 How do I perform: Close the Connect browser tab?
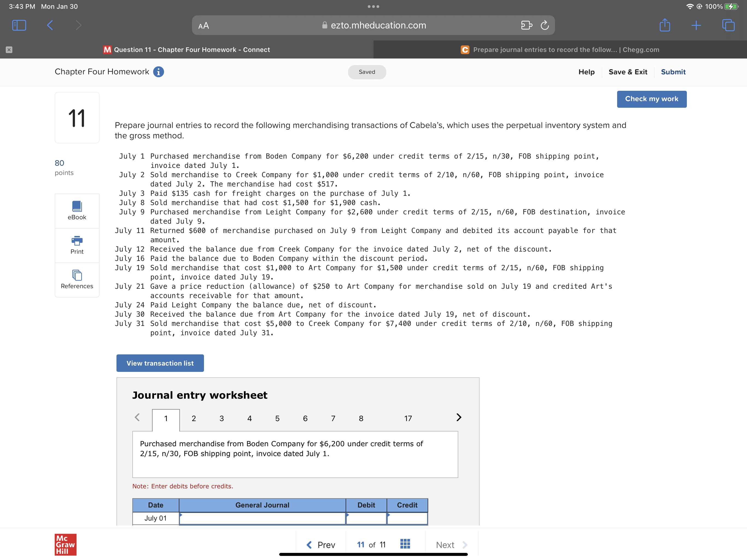9,50
